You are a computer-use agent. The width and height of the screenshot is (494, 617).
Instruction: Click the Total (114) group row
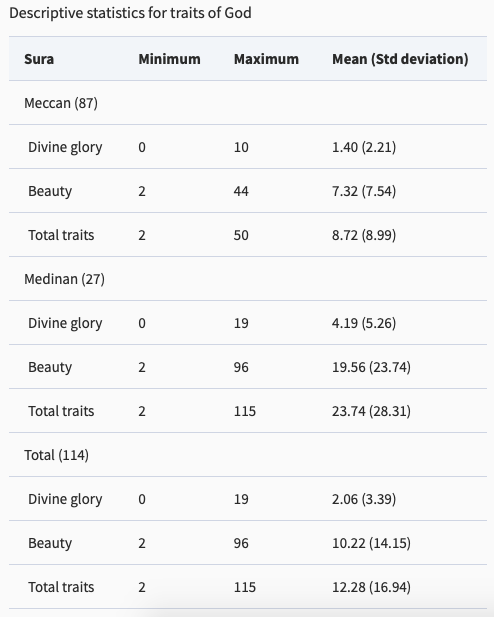(248, 454)
